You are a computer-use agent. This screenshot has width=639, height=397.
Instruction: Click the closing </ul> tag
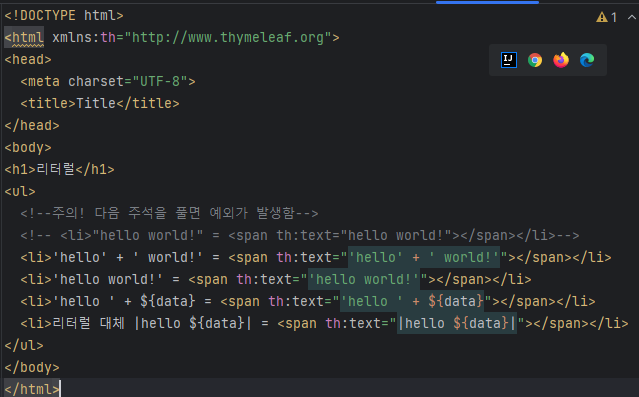point(24,346)
